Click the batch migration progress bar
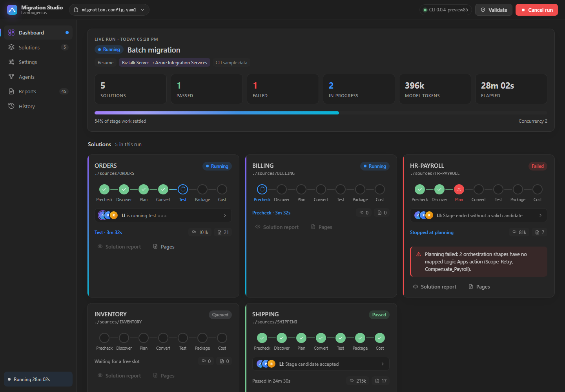The image size is (565, 392). [321, 113]
